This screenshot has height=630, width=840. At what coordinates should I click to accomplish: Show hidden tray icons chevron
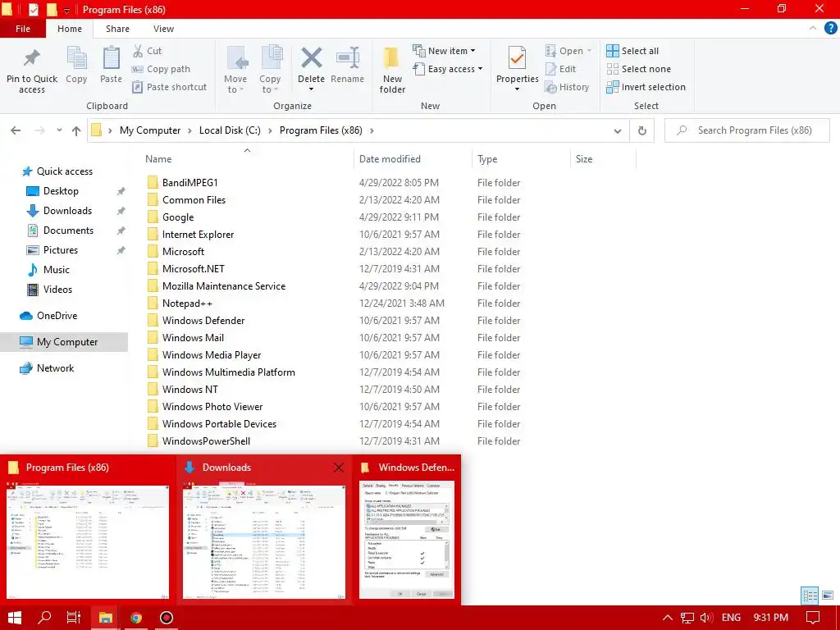[668, 618]
